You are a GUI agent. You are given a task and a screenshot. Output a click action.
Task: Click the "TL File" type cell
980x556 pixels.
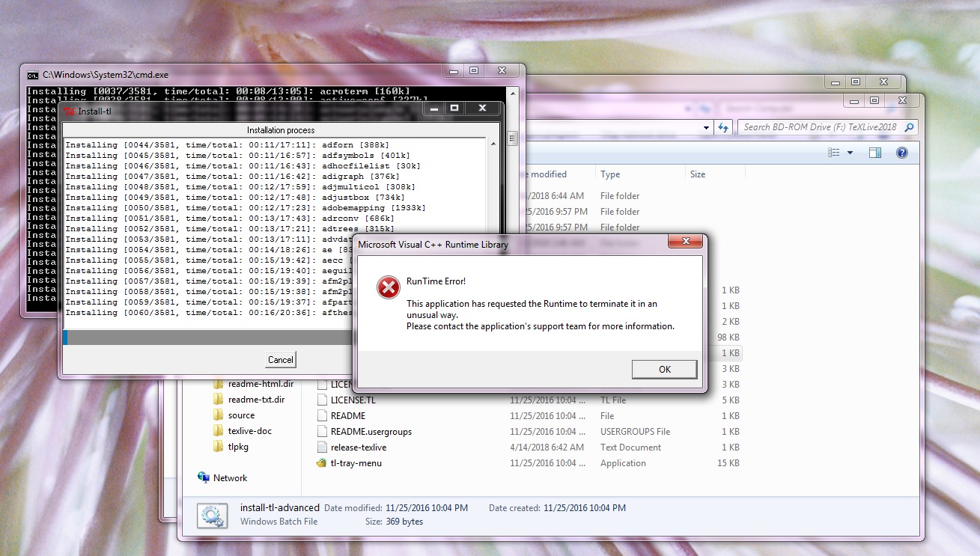[615, 400]
